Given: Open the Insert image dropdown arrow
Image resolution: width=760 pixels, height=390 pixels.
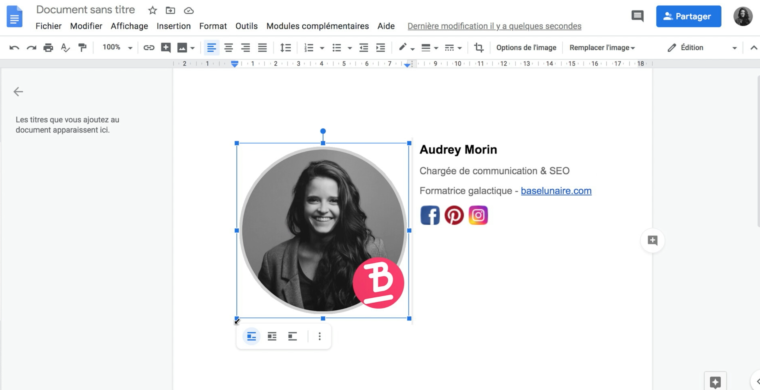Looking at the screenshot, I should pos(192,48).
